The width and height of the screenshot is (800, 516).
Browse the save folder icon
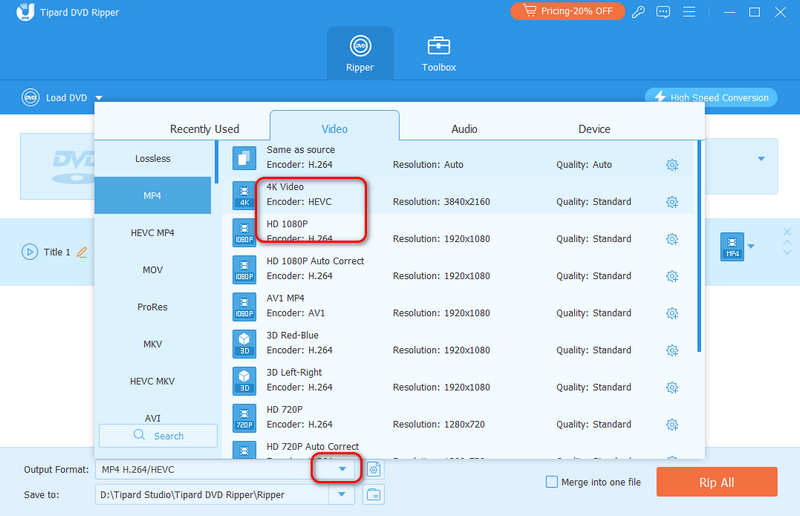pyautogui.click(x=373, y=495)
